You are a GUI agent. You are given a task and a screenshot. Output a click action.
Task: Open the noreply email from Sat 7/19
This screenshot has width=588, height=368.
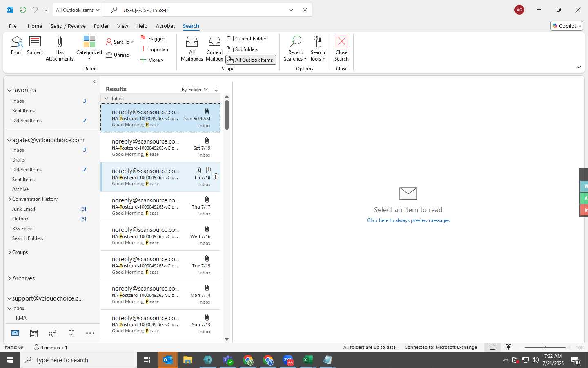click(x=160, y=148)
